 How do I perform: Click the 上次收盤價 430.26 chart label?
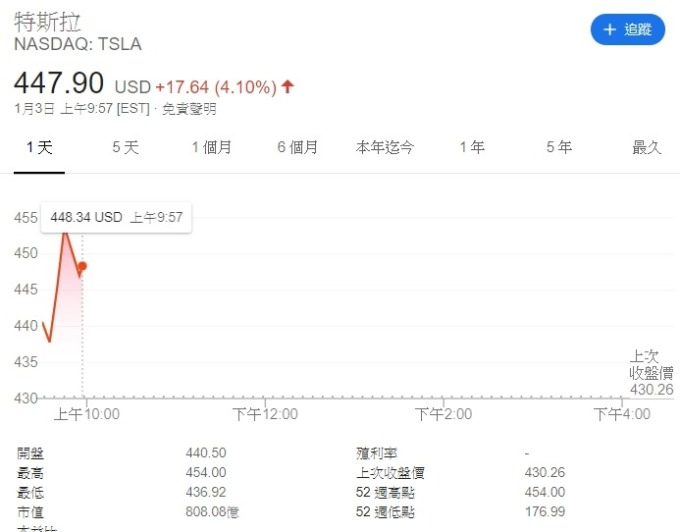651,373
